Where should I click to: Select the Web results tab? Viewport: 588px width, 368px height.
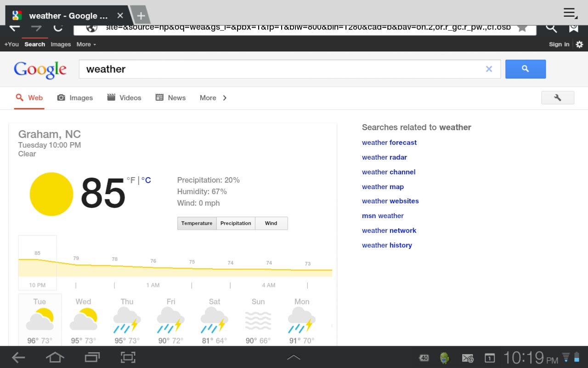pos(29,98)
